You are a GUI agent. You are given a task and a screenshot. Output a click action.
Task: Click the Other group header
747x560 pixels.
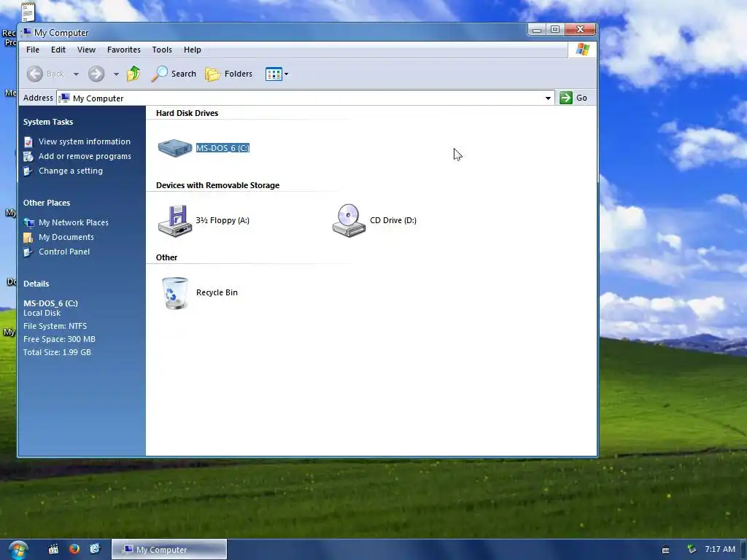coord(167,257)
